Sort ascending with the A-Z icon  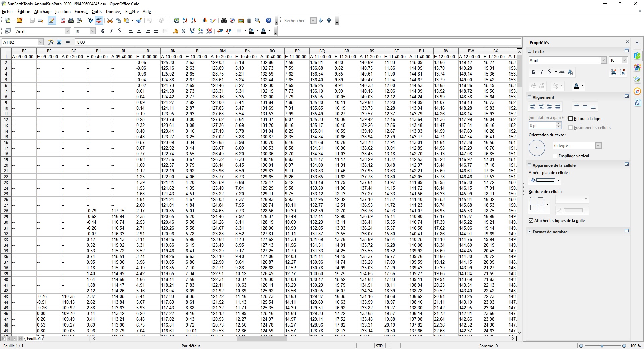(x=185, y=20)
